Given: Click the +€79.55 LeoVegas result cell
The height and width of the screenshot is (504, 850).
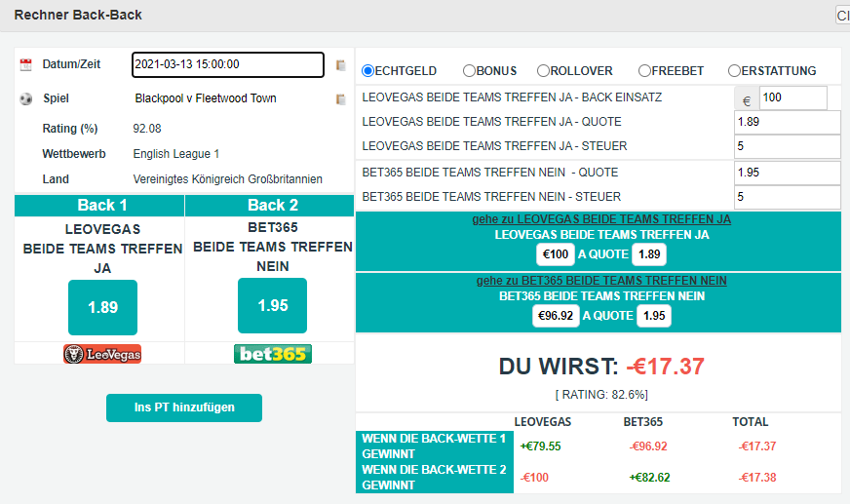Looking at the screenshot, I should point(540,446).
